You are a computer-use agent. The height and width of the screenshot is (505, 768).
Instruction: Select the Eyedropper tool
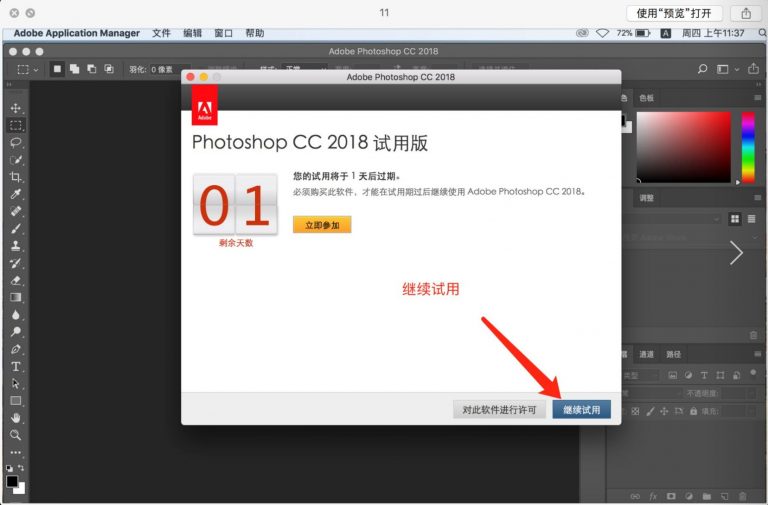16,194
